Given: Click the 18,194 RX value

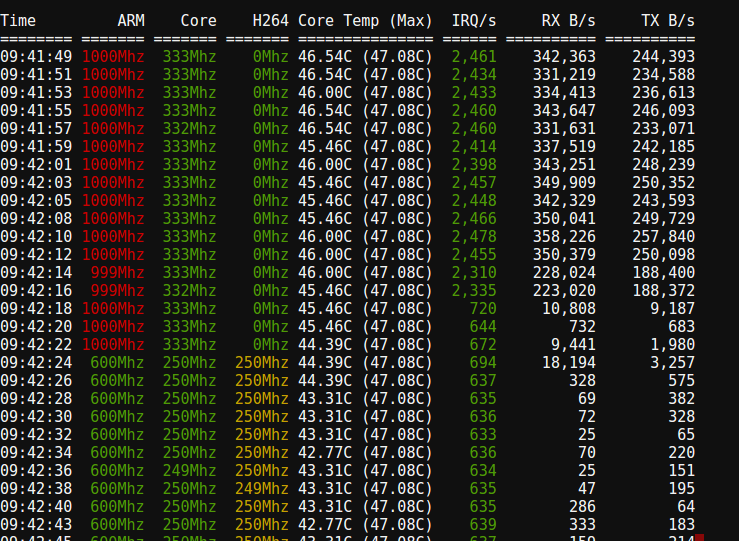Looking at the screenshot, I should 568,362.
